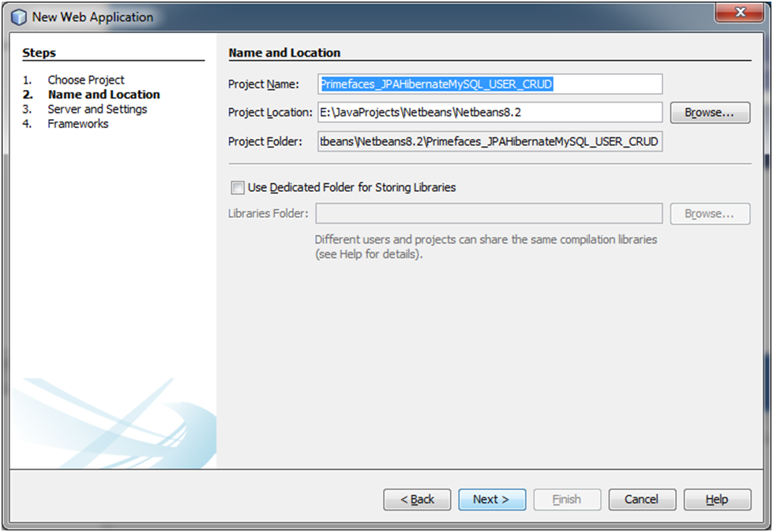773x532 pixels.
Task: Open Help for this wizard
Action: [716, 499]
